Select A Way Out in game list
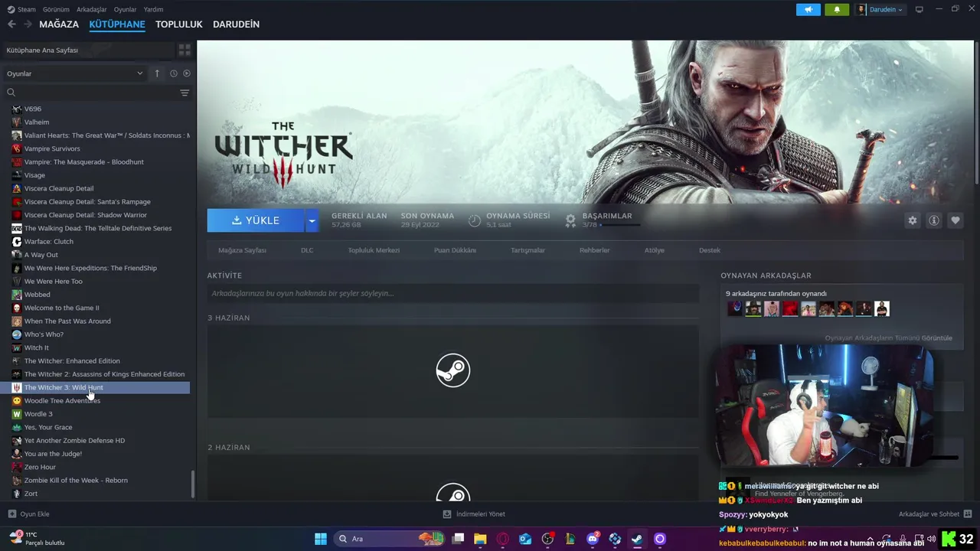The height and width of the screenshot is (551, 980). click(x=41, y=255)
